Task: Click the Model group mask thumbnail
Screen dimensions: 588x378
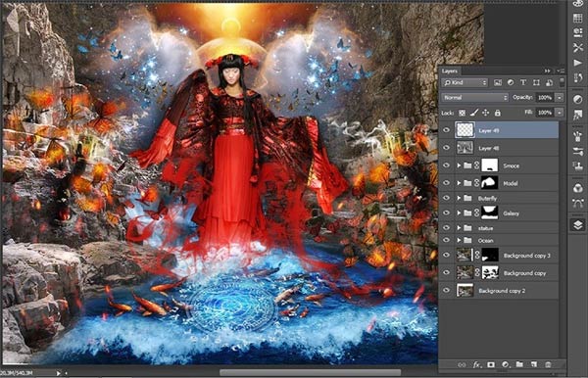Action: (x=490, y=183)
